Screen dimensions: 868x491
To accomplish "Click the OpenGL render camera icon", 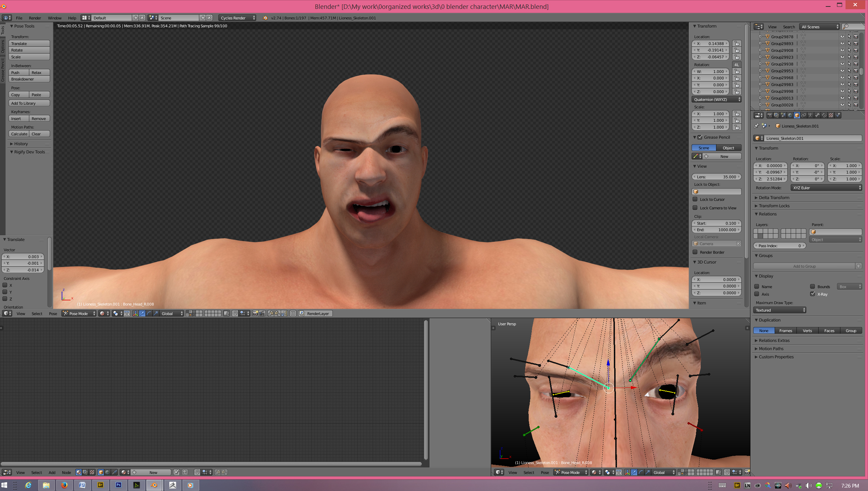I will point(255,313).
